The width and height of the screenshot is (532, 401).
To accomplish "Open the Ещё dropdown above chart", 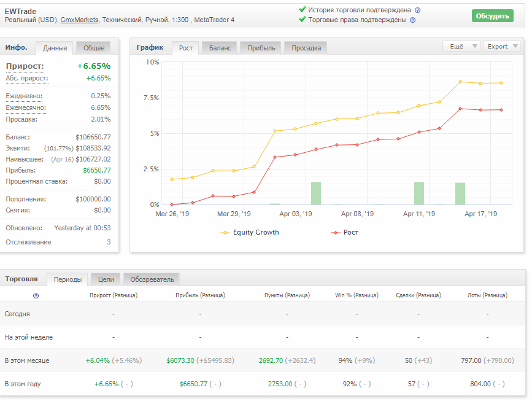I will pos(461,46).
